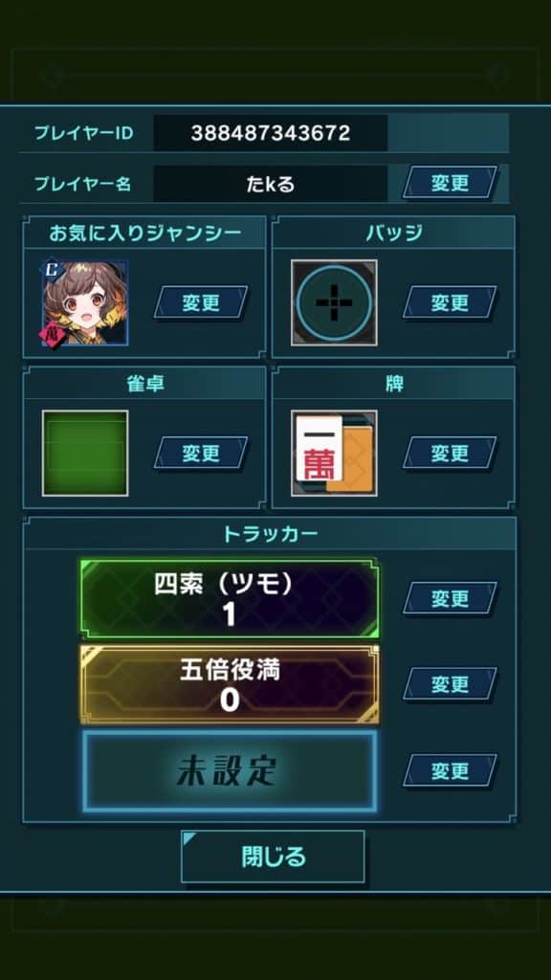Select the 五倍役満 tracker panel
The width and height of the screenshot is (551, 980).
coord(230,685)
